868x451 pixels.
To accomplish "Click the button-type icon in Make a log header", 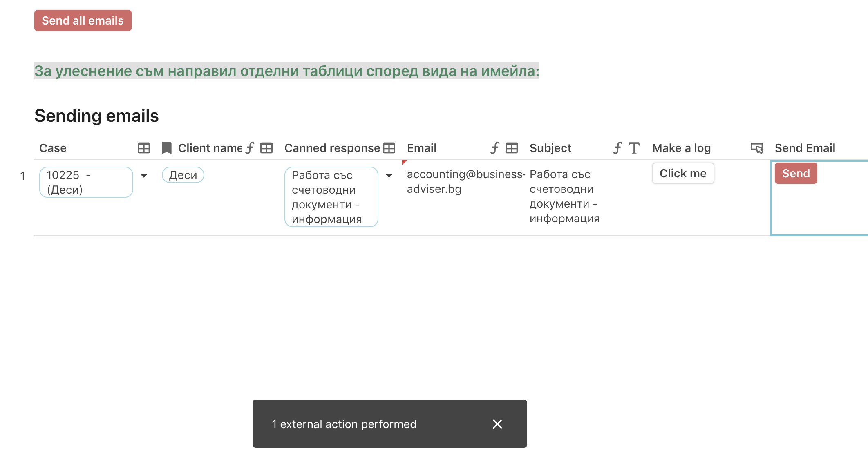I will point(757,148).
